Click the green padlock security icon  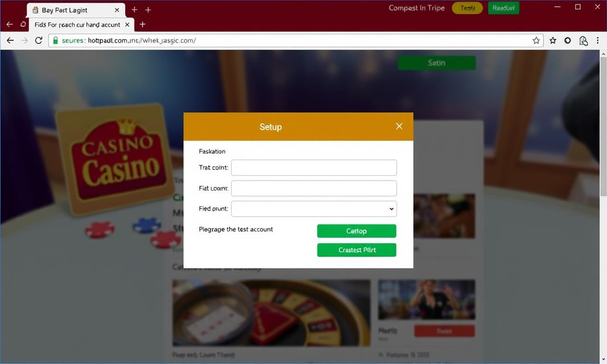click(x=55, y=41)
